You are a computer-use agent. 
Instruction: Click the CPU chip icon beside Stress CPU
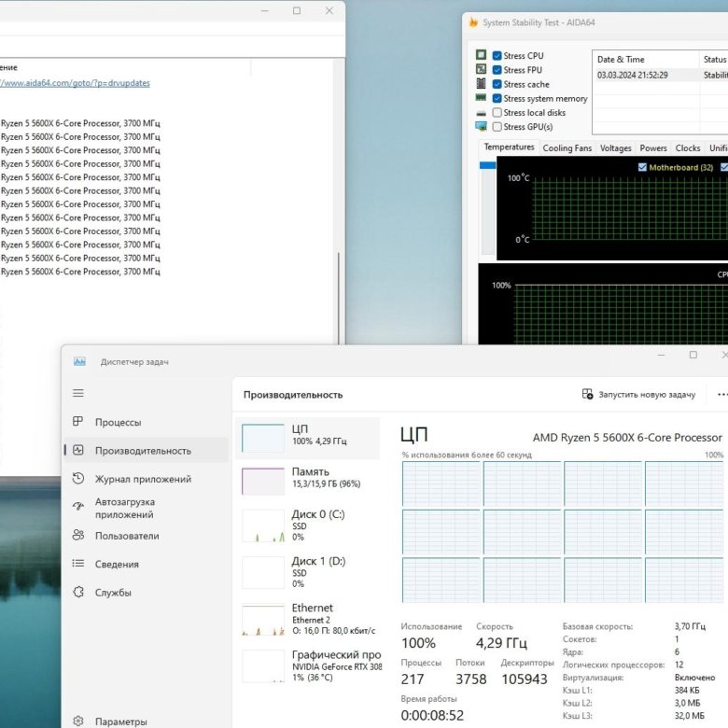click(x=481, y=55)
